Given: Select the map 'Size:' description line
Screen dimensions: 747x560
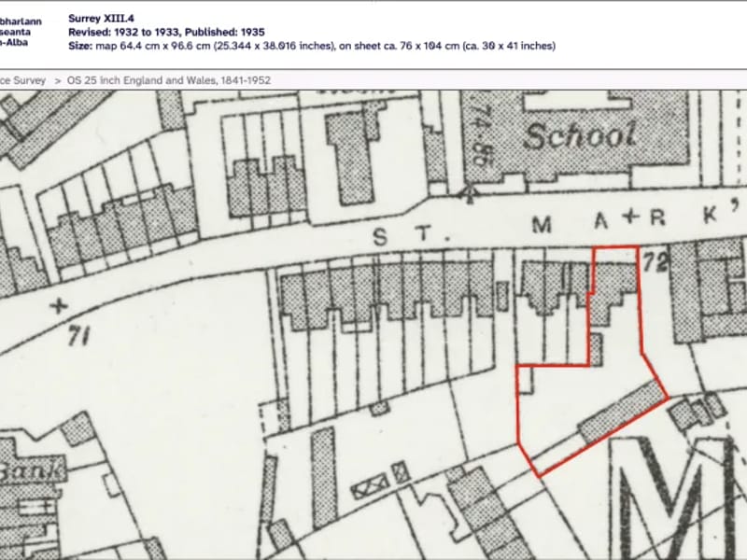Looking at the screenshot, I should coord(312,46).
